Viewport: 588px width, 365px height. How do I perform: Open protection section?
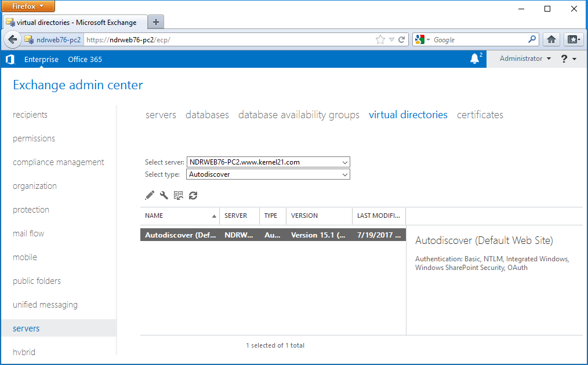pyautogui.click(x=31, y=210)
